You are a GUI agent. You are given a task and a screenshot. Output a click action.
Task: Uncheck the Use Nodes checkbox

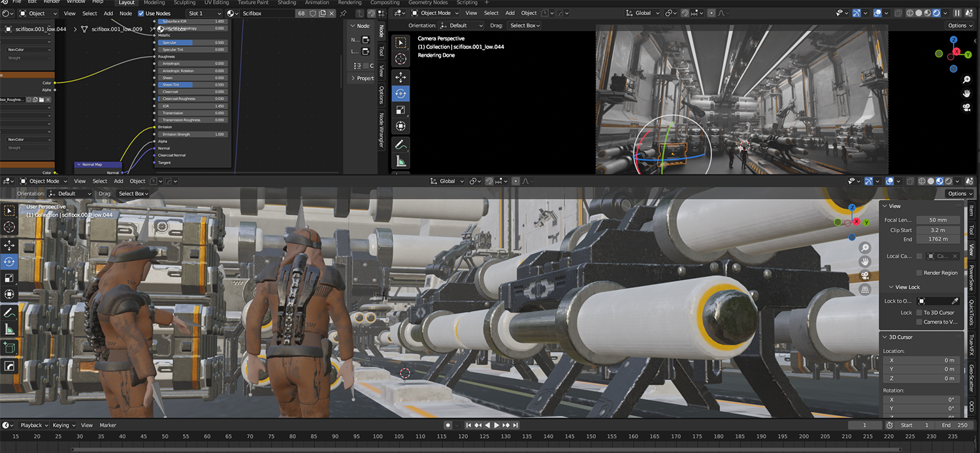pyautogui.click(x=141, y=13)
